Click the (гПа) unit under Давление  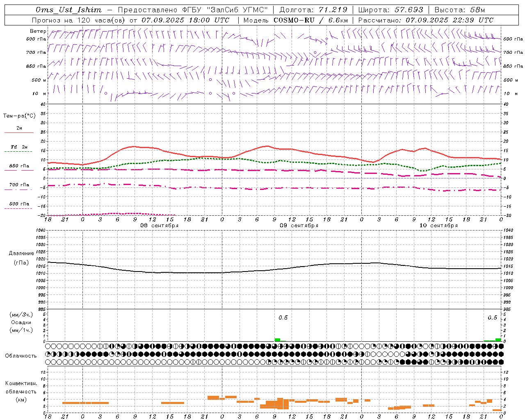pos(21,262)
